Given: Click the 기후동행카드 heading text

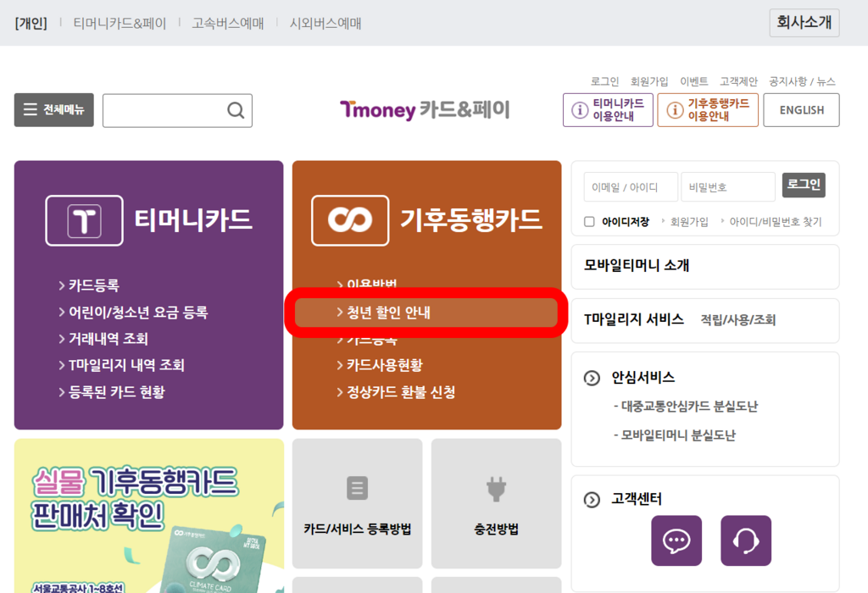Looking at the screenshot, I should pos(471,220).
